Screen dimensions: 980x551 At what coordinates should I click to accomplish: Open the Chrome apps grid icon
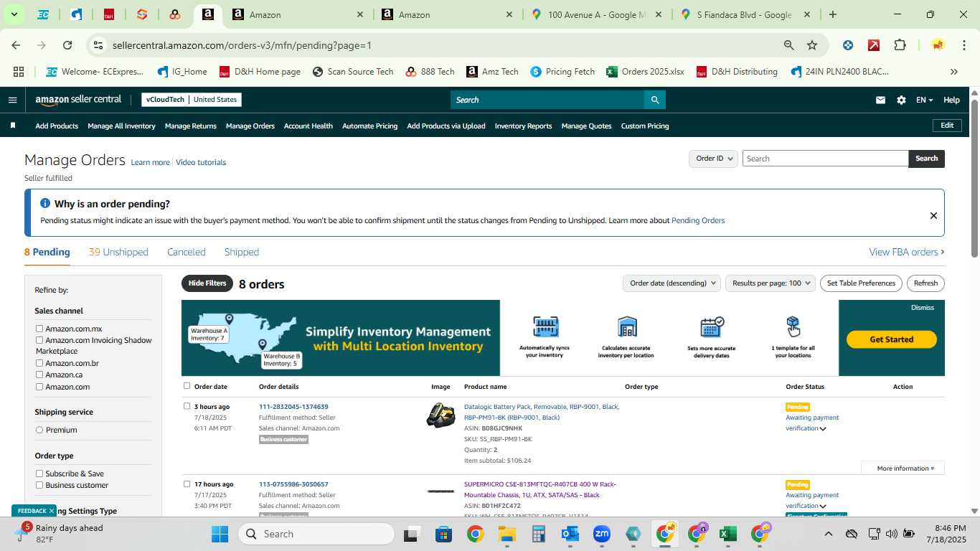click(x=19, y=72)
